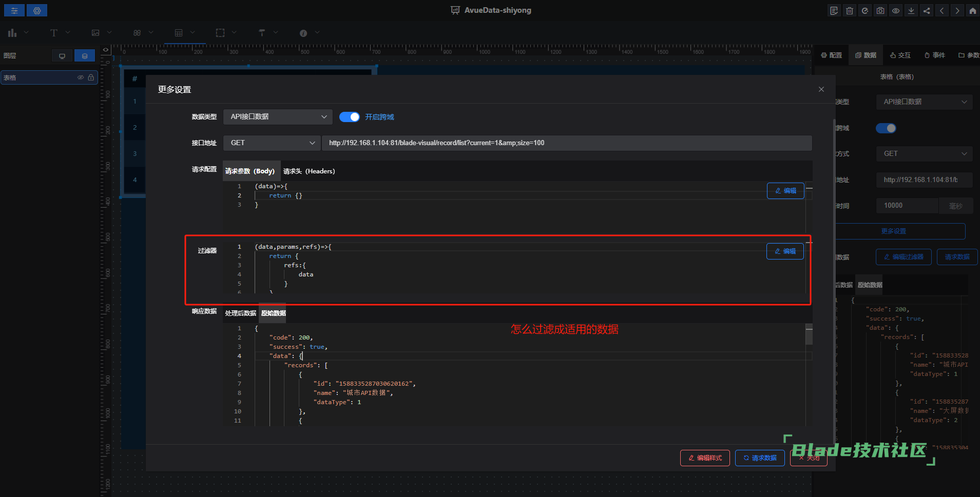Click the response data editor scrollbar thumb

pos(809,334)
